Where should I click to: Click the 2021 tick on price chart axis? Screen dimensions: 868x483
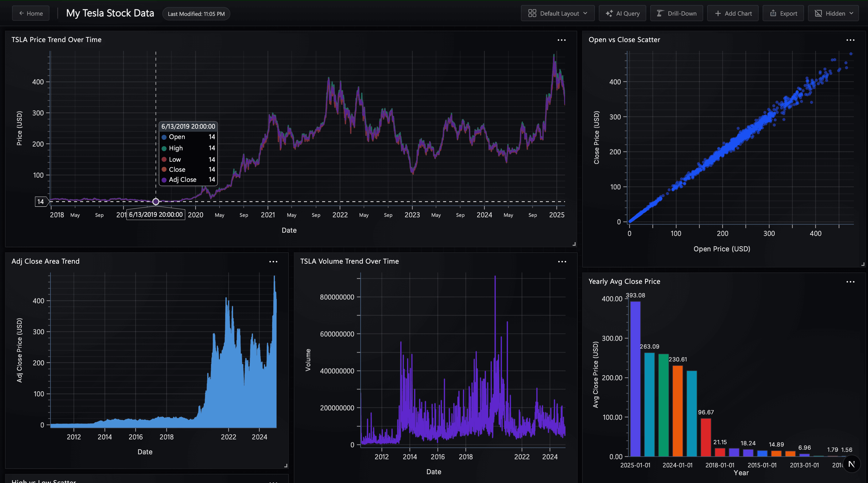(268, 215)
